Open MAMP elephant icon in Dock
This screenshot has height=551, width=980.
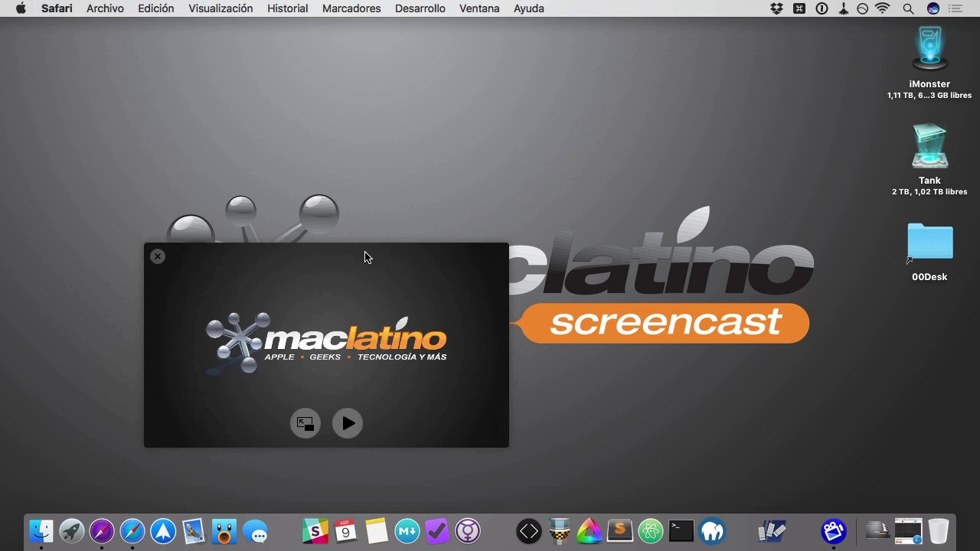712,530
